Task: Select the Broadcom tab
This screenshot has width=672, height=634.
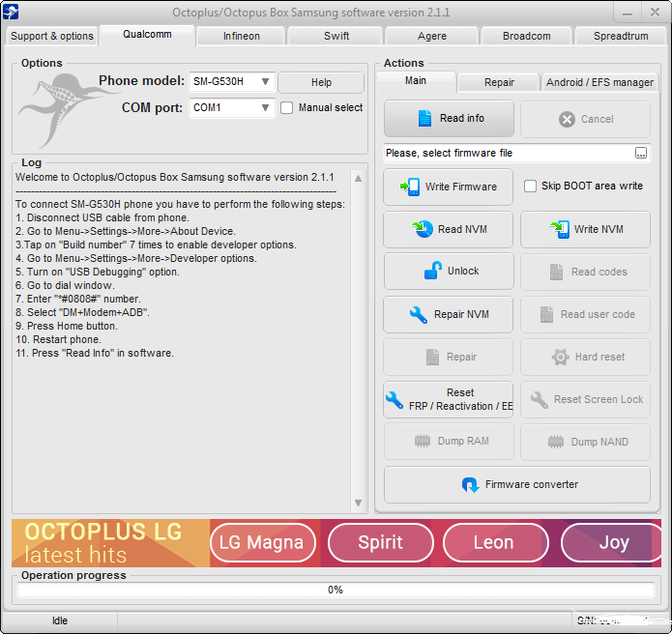Action: 526,36
